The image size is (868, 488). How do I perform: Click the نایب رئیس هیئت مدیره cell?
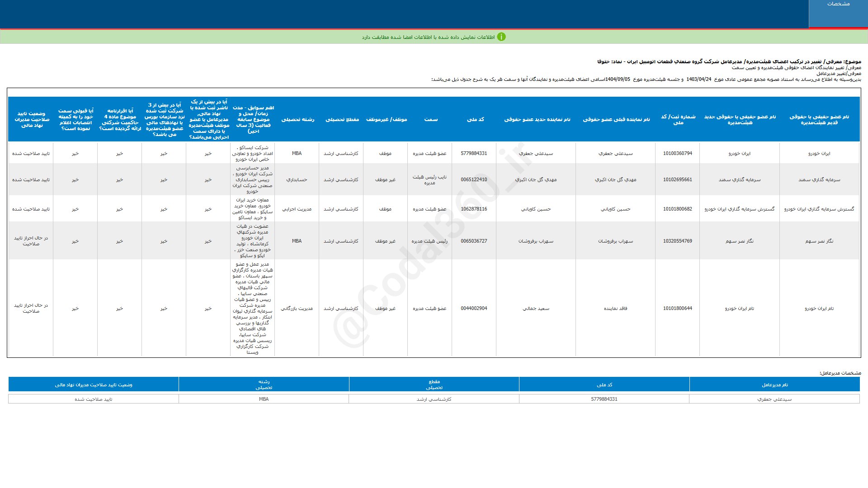coord(429,180)
